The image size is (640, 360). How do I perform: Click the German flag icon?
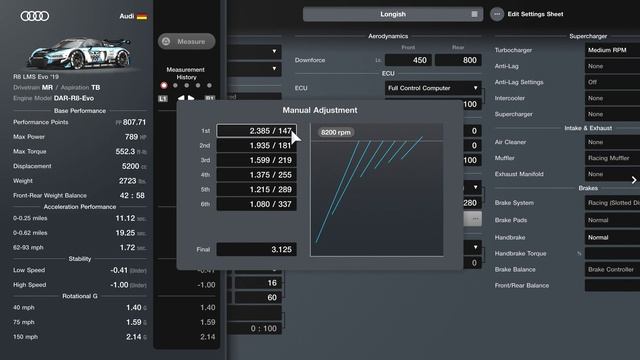point(142,16)
